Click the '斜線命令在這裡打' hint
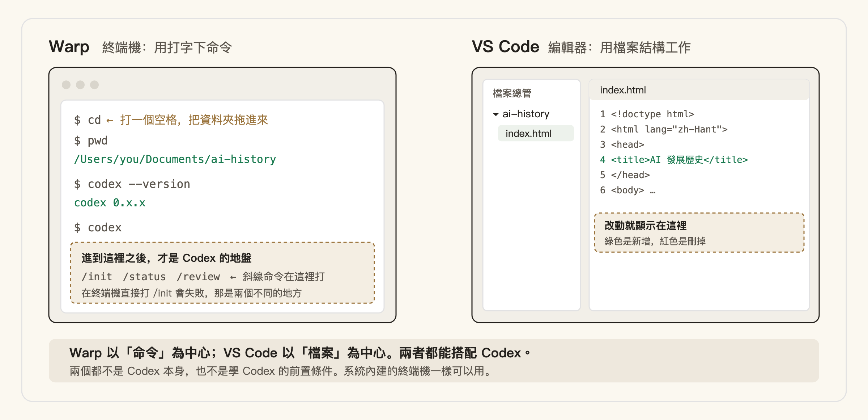Image resolution: width=868 pixels, height=420 pixels. 284,277
